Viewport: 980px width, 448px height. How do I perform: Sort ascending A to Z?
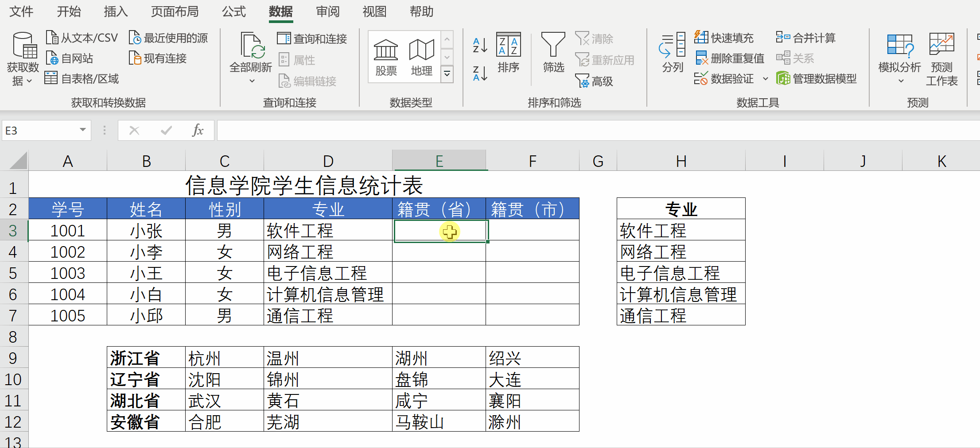(480, 45)
